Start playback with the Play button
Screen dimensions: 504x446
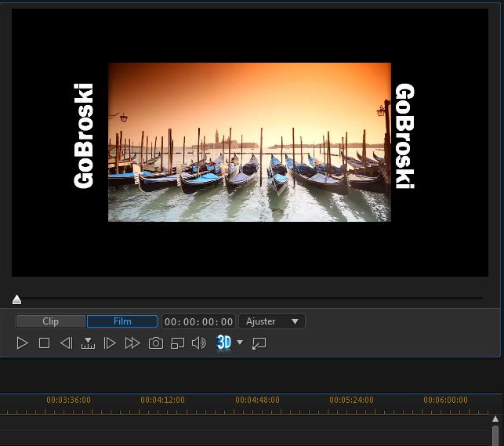coord(22,343)
